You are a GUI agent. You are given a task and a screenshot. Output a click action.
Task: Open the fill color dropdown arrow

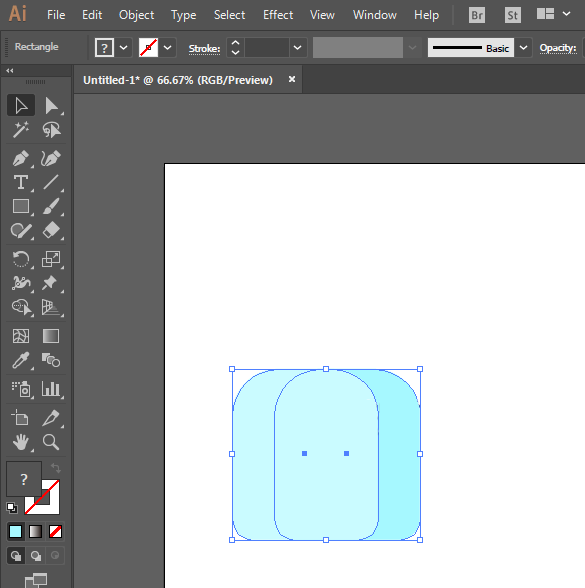point(123,48)
